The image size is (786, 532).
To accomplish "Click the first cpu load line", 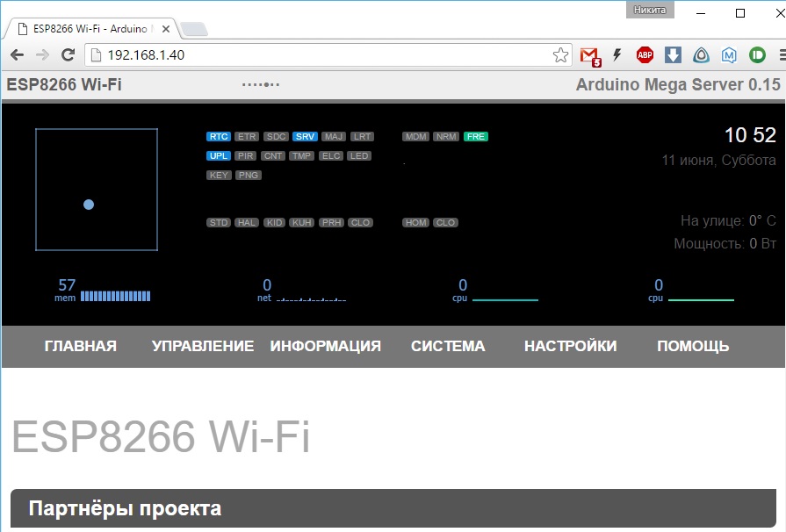I will point(505,300).
